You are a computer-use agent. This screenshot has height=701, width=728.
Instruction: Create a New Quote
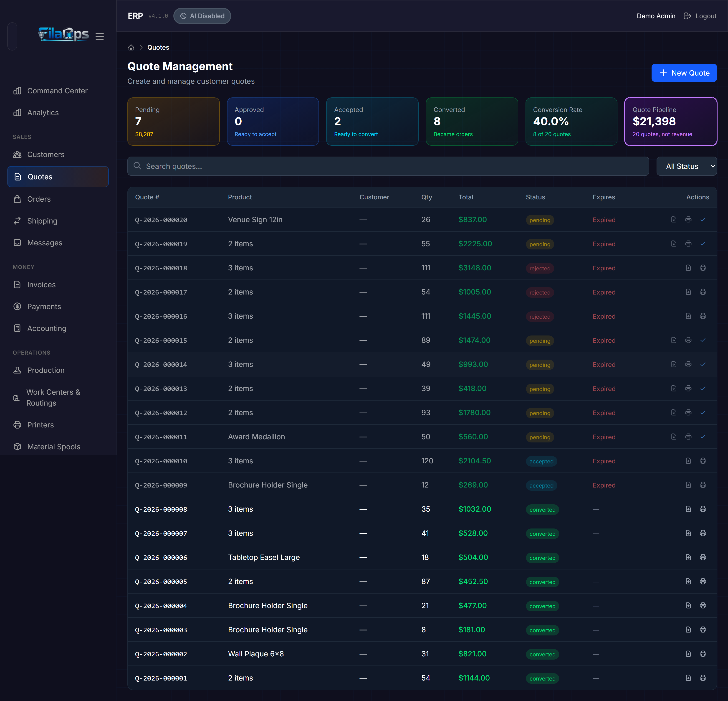click(x=684, y=73)
